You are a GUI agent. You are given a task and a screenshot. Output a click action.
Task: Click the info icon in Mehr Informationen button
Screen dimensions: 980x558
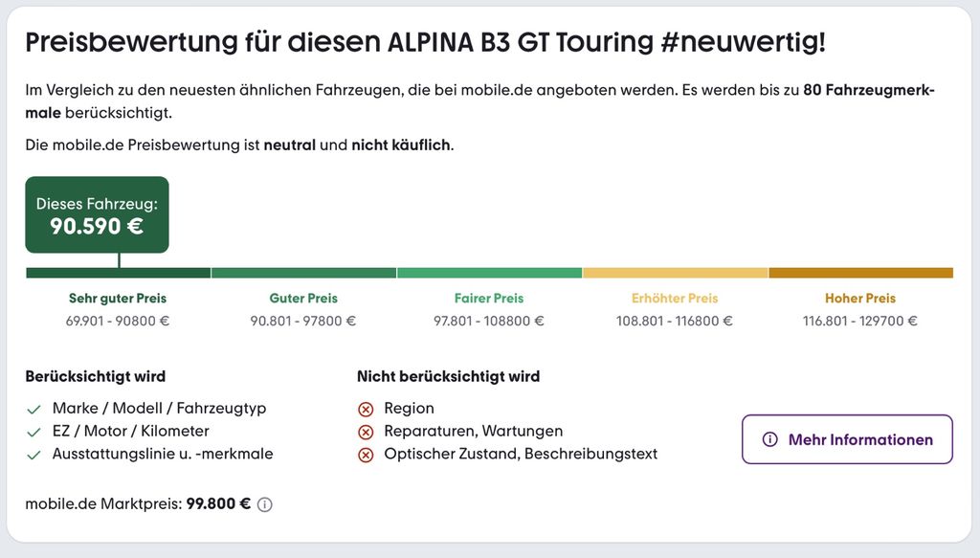[770, 439]
